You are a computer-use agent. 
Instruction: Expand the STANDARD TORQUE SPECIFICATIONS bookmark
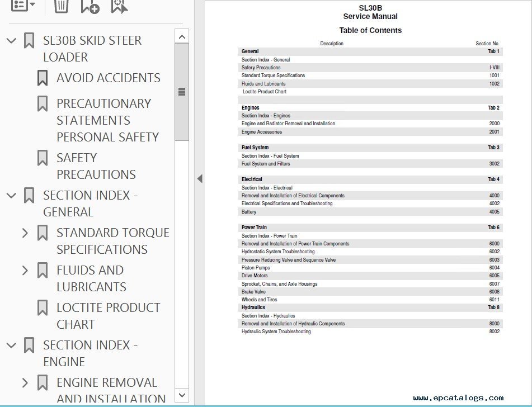(25, 233)
